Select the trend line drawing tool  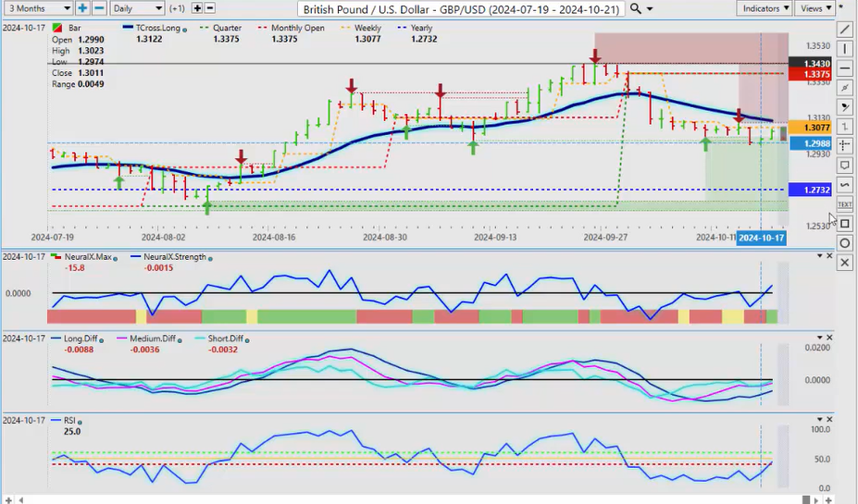click(845, 30)
